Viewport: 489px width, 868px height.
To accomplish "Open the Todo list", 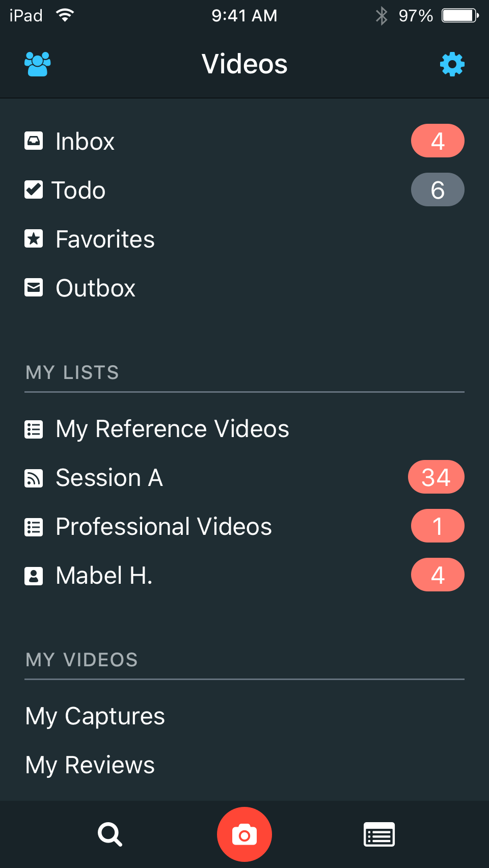I will tap(79, 190).
